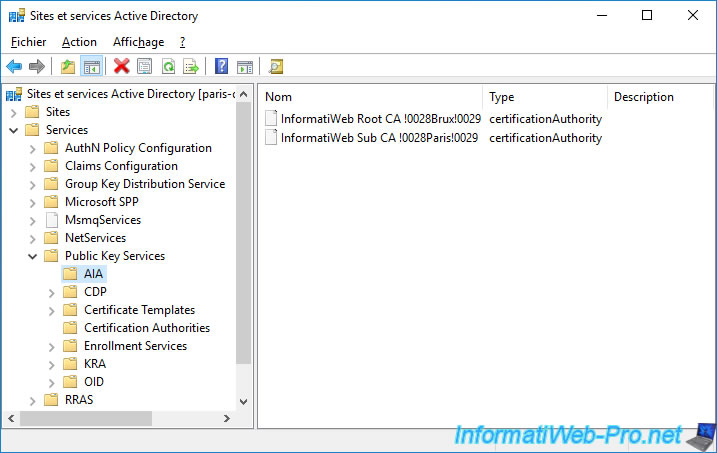Click the Find magnifier toolbar icon
This screenshot has height=453, width=717.
tap(276, 67)
